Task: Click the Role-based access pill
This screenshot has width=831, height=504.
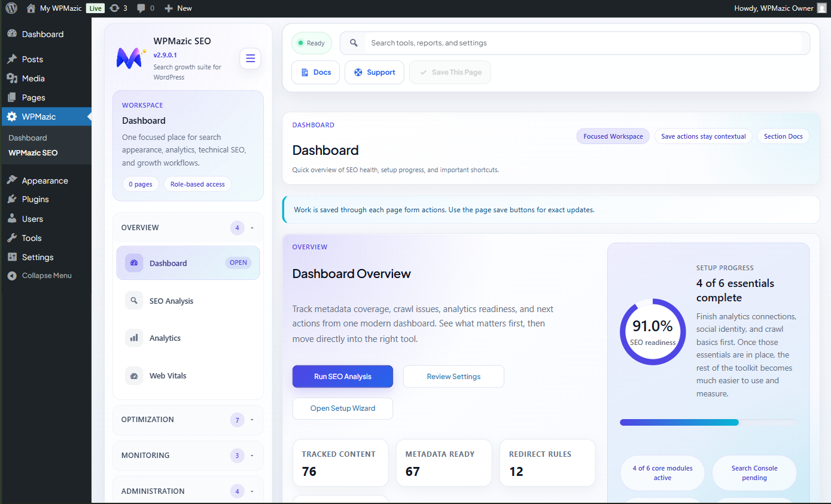Action: (197, 184)
